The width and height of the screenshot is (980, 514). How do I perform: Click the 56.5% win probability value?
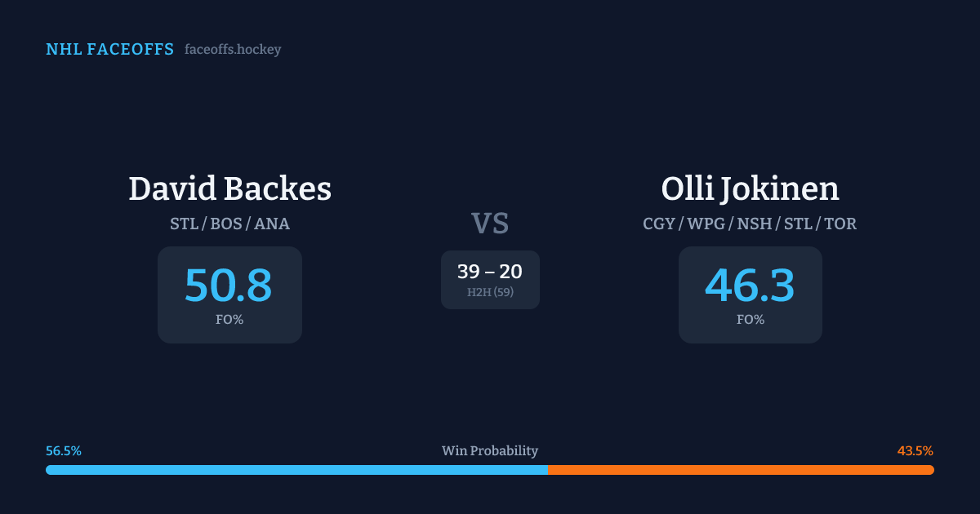(64, 451)
